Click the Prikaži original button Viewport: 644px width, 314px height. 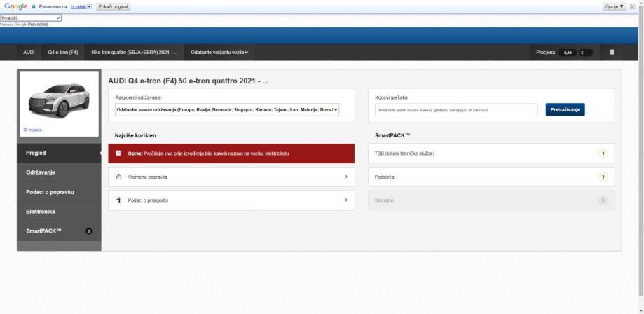[x=114, y=6]
